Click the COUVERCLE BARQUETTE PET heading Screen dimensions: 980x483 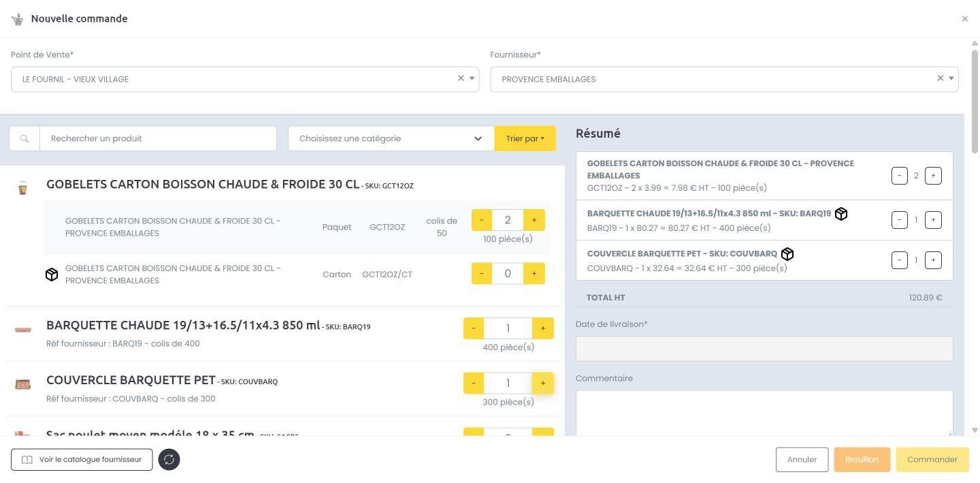click(x=131, y=379)
